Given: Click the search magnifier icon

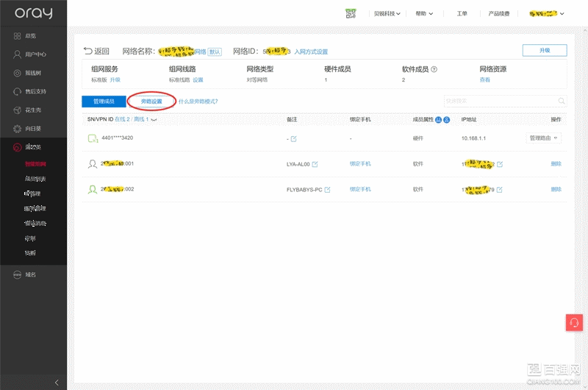Looking at the screenshot, I should pos(562,101).
